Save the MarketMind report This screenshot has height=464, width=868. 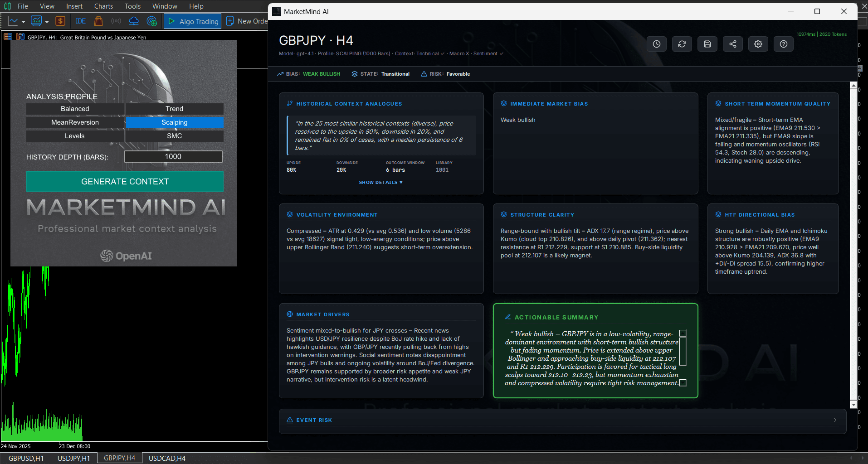pos(707,44)
